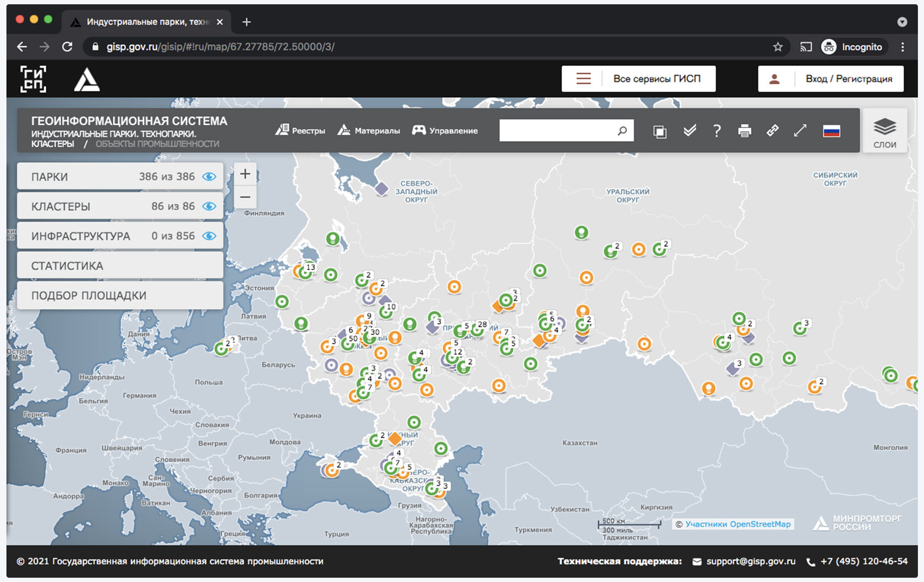This screenshot has width=924, height=582.
Task: Zoom in the map with plus button
Action: (245, 174)
